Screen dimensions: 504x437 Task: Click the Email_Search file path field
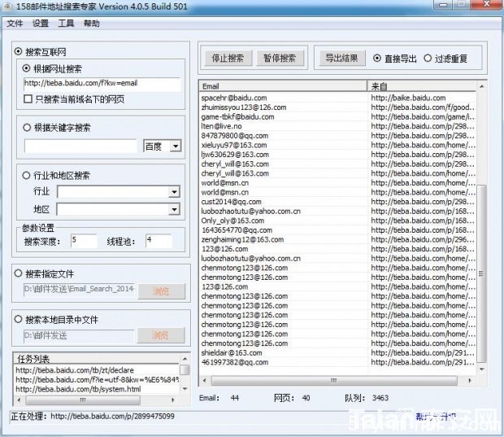click(x=79, y=289)
